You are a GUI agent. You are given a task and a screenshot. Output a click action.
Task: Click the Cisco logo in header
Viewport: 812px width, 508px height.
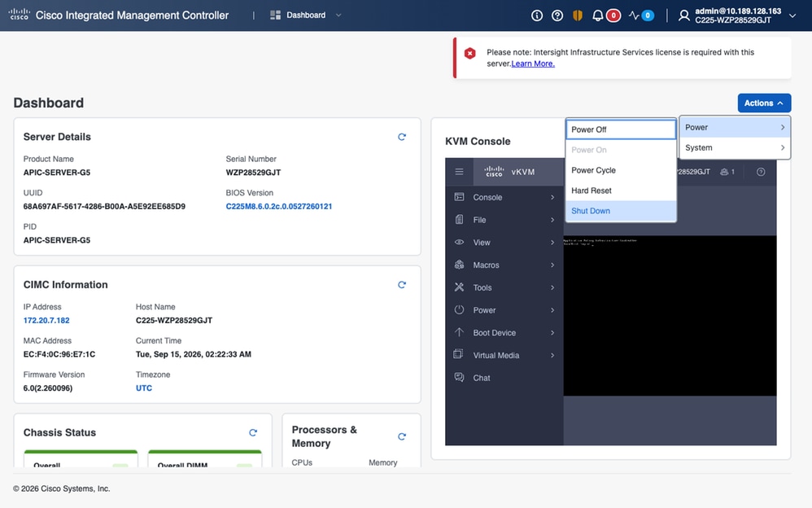(x=20, y=15)
